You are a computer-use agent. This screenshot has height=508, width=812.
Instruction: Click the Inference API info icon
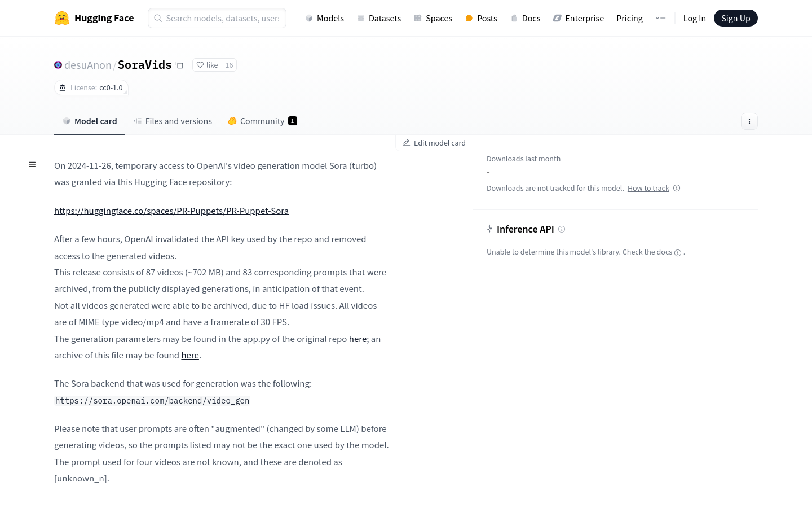[562, 229]
